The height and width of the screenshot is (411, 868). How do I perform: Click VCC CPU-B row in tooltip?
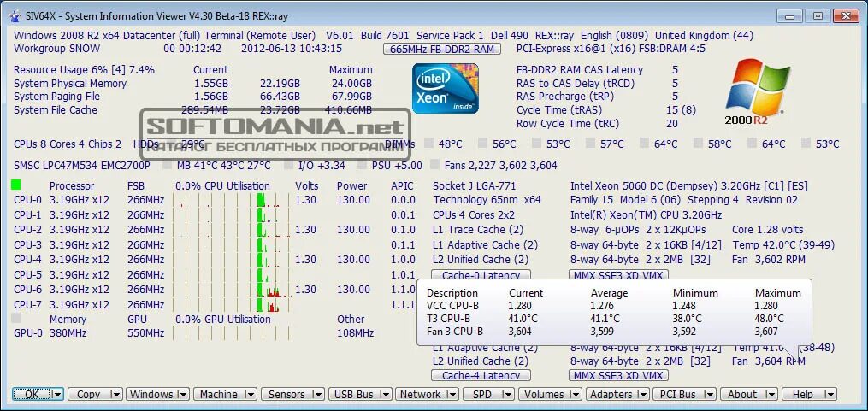pyautogui.click(x=613, y=305)
